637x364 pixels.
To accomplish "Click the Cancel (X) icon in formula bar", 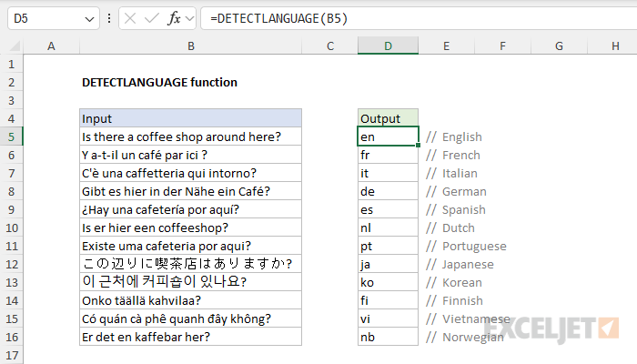I will coord(130,18).
